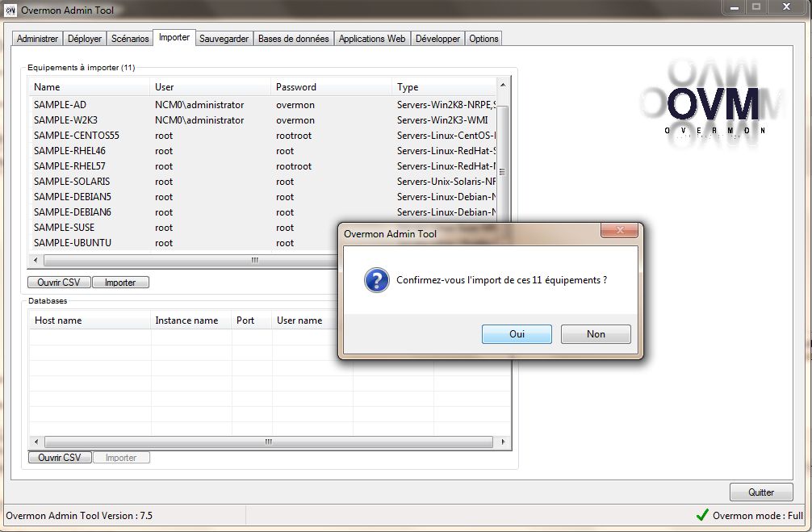Sort equipment by the Name column header
The image size is (812, 532).
pos(89,87)
